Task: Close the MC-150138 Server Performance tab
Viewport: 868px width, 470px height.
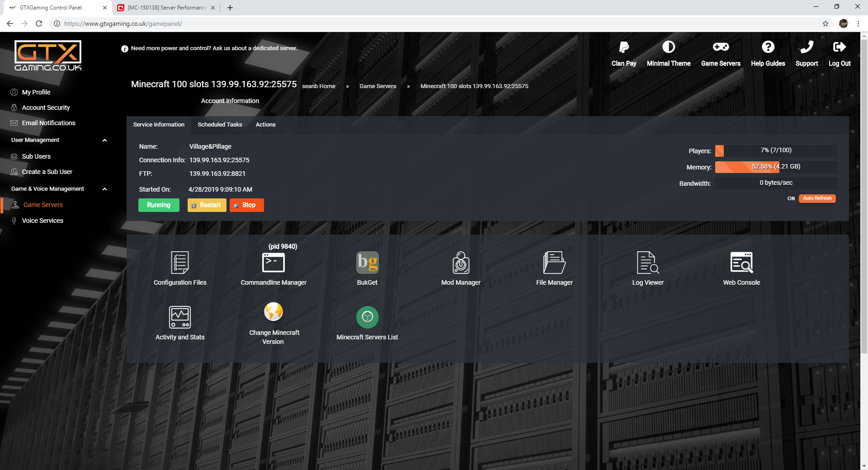Action: pos(213,8)
